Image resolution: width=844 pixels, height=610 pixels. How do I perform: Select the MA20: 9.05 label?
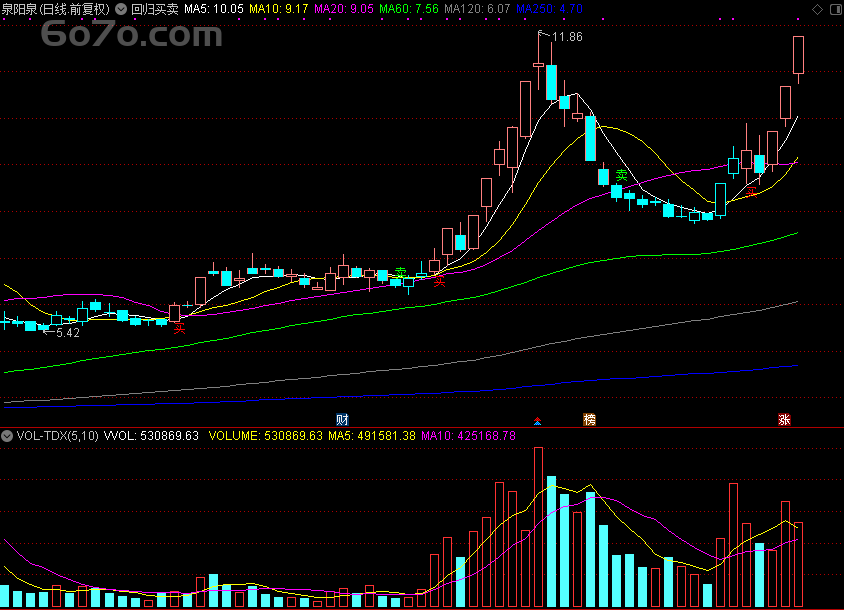[344, 9]
